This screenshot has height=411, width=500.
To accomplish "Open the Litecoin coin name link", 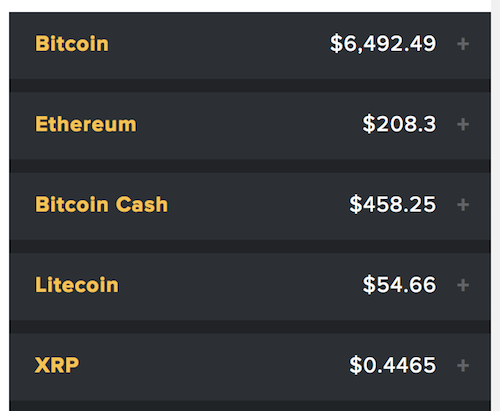I will point(77,285).
